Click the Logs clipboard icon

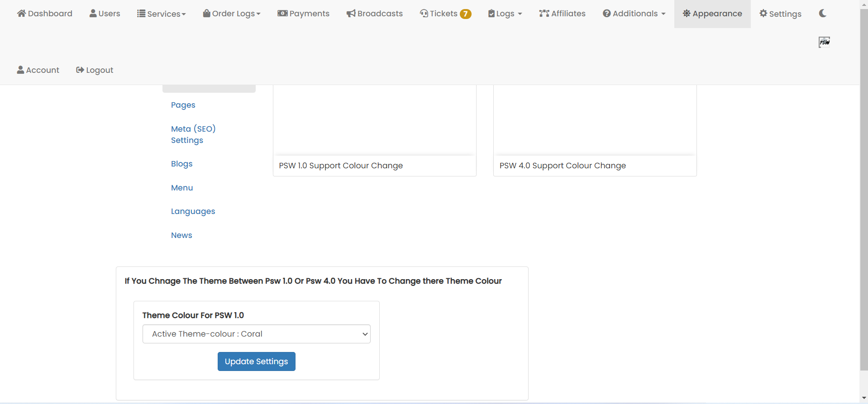point(491,14)
